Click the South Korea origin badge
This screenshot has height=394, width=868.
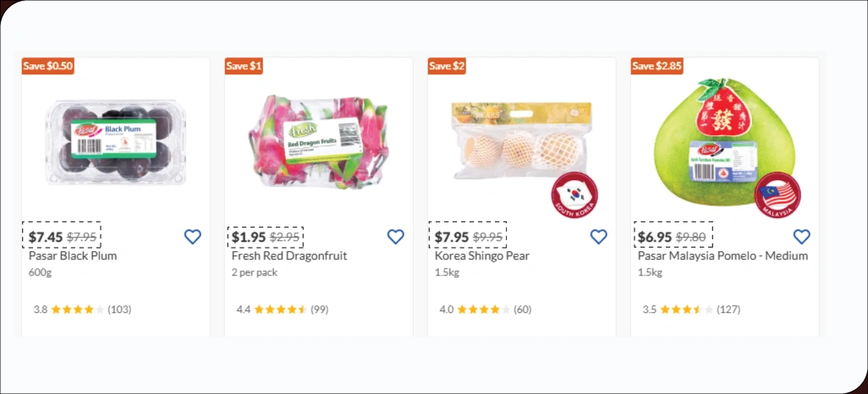click(x=574, y=195)
